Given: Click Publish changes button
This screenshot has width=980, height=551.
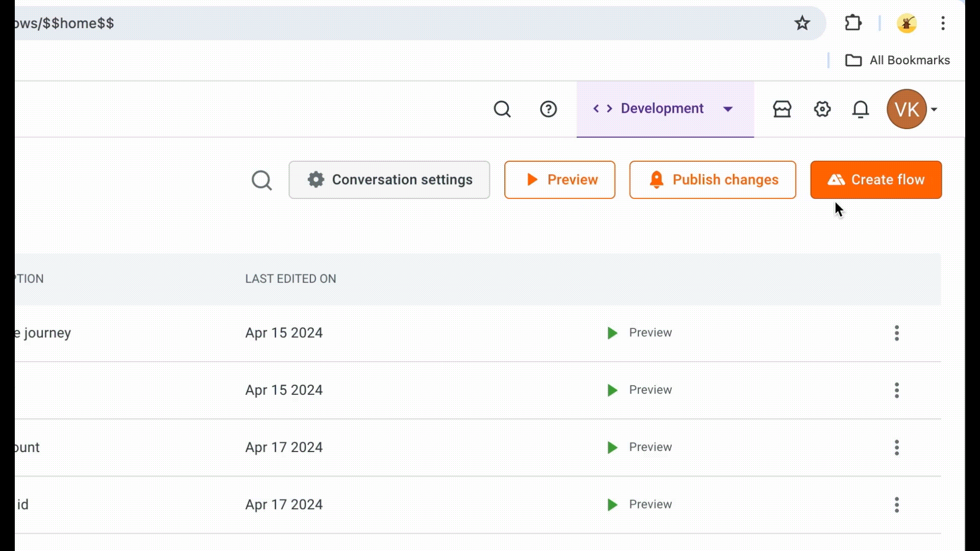Looking at the screenshot, I should pyautogui.click(x=713, y=180).
